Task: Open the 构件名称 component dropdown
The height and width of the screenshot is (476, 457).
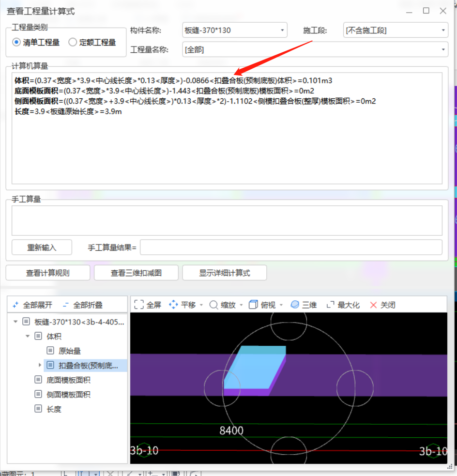Action: 281,30
